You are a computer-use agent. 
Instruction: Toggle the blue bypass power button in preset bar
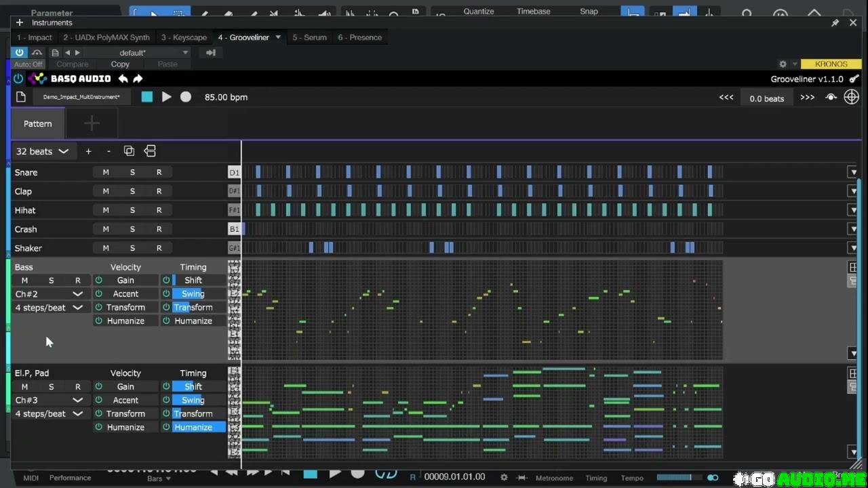[20, 52]
